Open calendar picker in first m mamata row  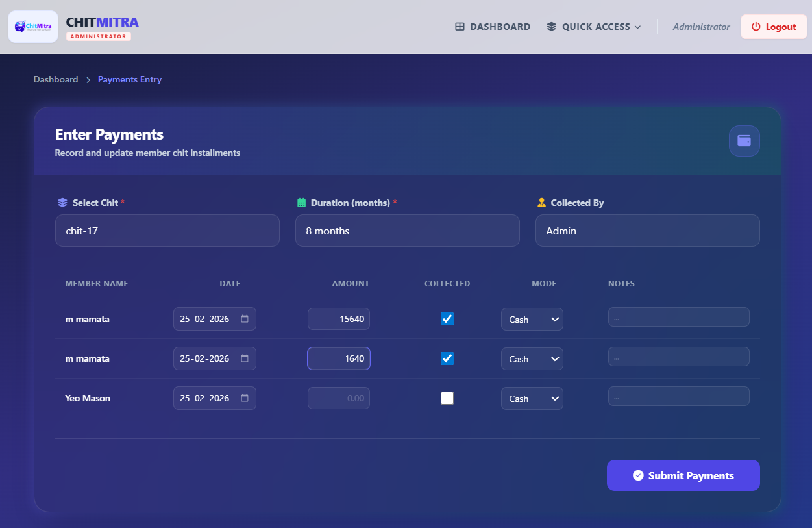click(245, 319)
